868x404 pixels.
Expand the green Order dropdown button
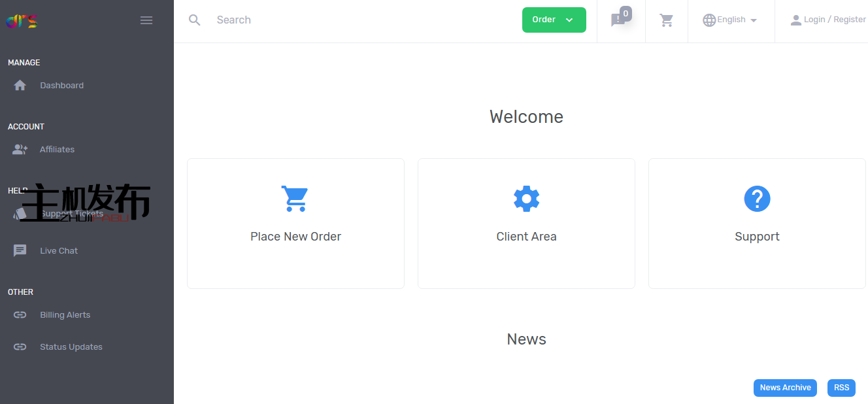(x=554, y=20)
